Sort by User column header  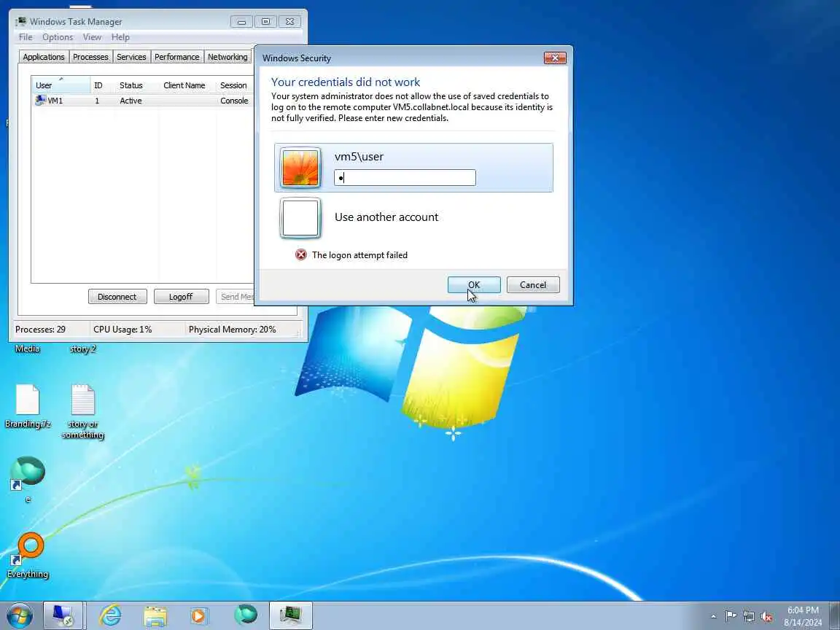coord(61,85)
